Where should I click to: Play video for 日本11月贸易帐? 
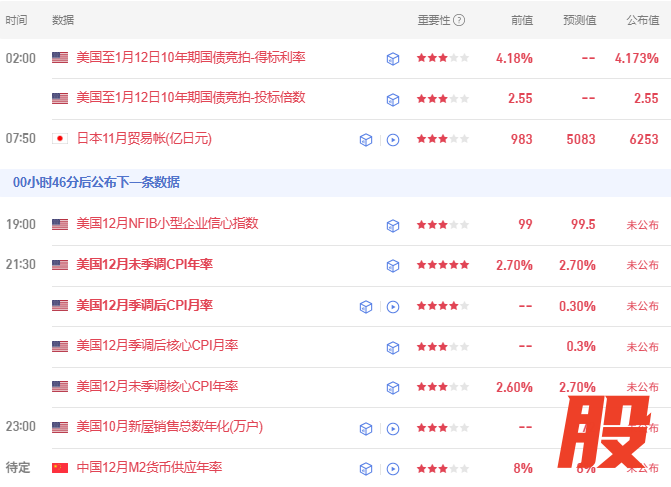pyautogui.click(x=393, y=140)
